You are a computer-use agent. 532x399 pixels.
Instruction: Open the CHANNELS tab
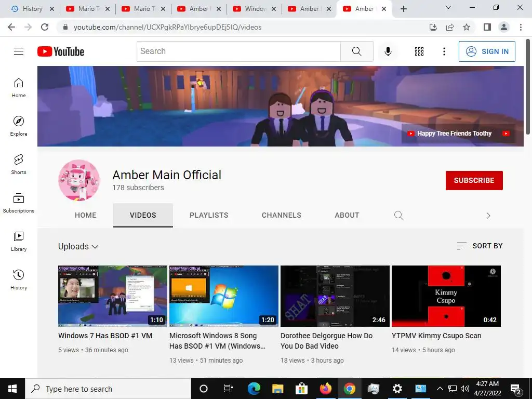[281, 215]
